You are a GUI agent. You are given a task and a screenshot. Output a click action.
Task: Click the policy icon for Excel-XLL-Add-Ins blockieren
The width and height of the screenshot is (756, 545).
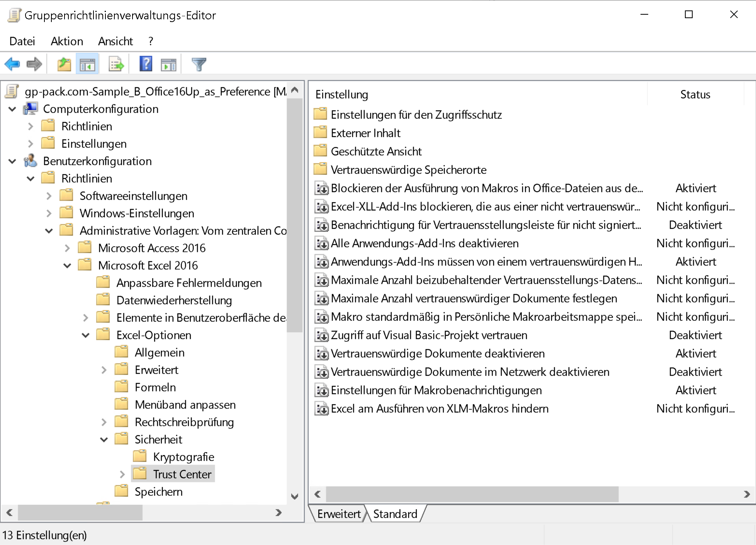[x=321, y=207]
